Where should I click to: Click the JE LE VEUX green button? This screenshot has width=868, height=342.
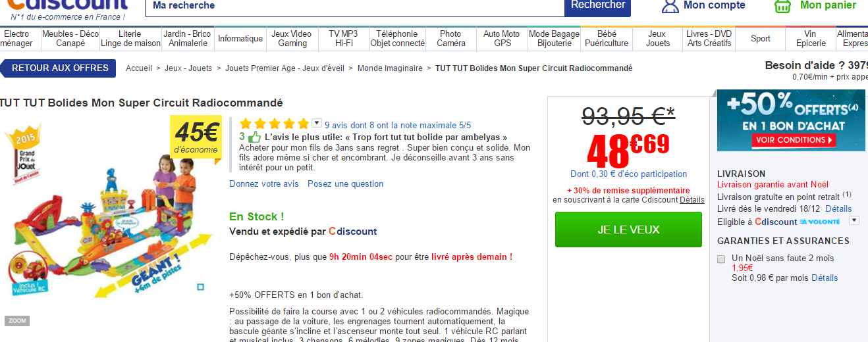(x=628, y=230)
